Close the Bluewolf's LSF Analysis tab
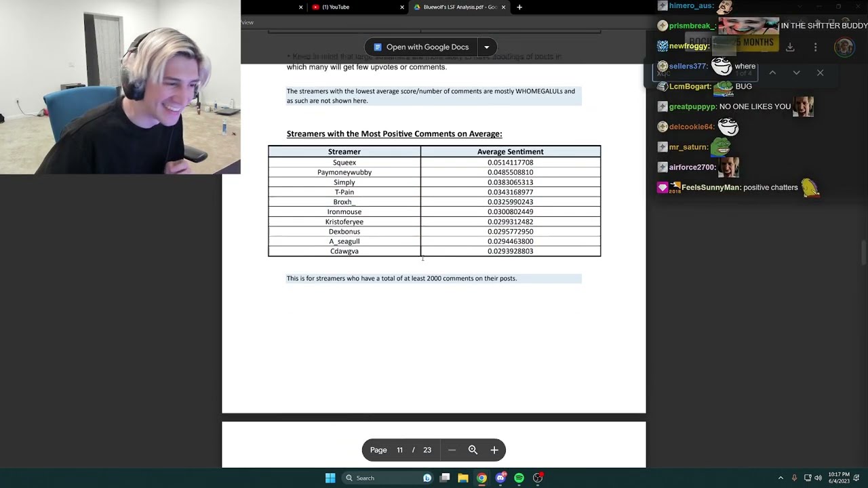Image resolution: width=868 pixels, height=488 pixels. coord(503,7)
